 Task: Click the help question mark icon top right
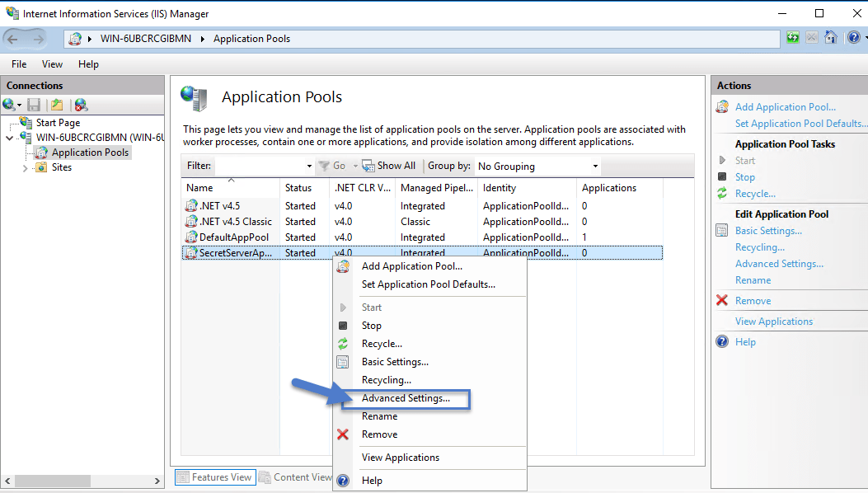[x=854, y=38]
